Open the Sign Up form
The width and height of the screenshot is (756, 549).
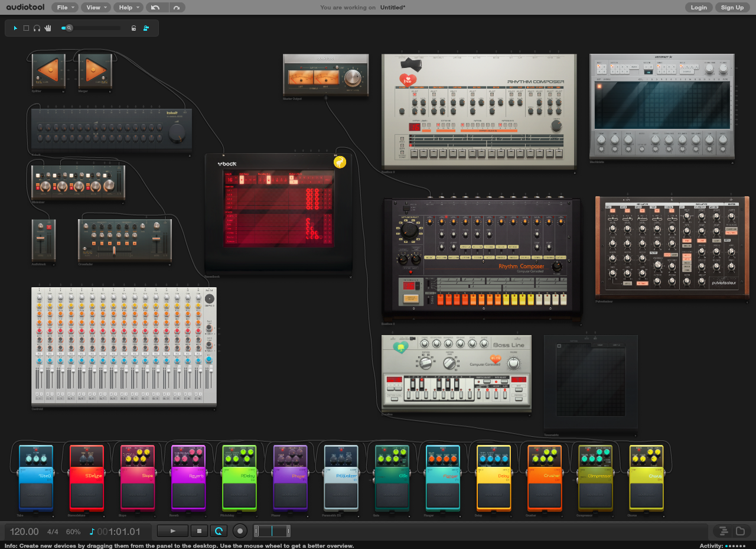732,7
